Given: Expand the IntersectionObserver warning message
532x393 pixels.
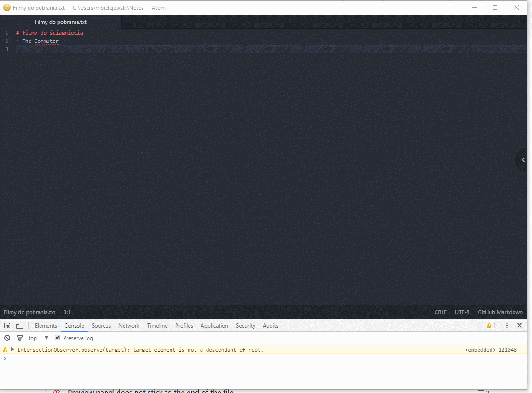Looking at the screenshot, I should (x=12, y=349).
